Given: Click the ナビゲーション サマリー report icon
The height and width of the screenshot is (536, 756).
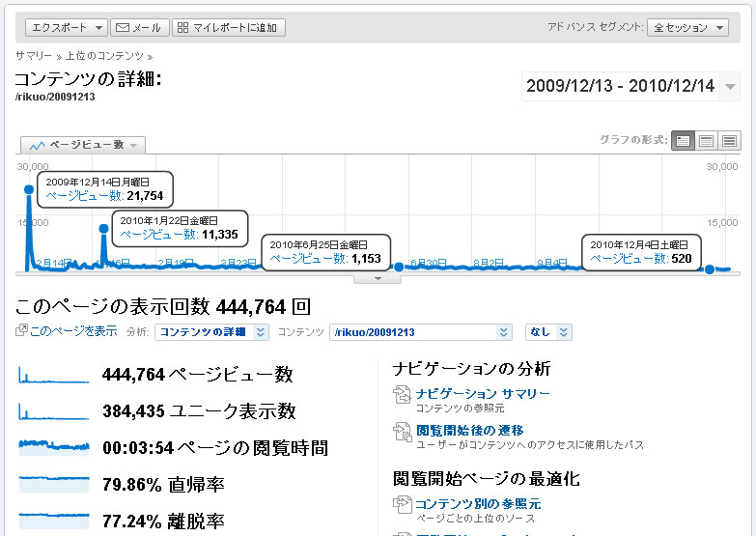Looking at the screenshot, I should 402,395.
